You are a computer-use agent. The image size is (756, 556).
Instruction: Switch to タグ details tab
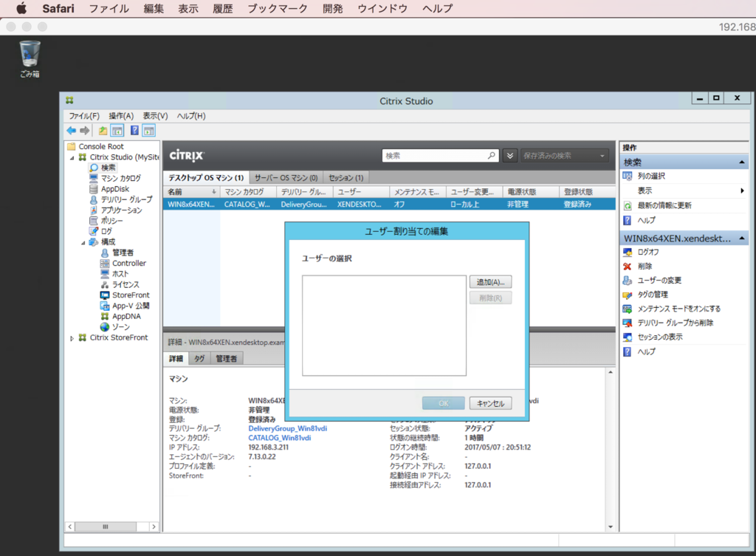point(199,358)
